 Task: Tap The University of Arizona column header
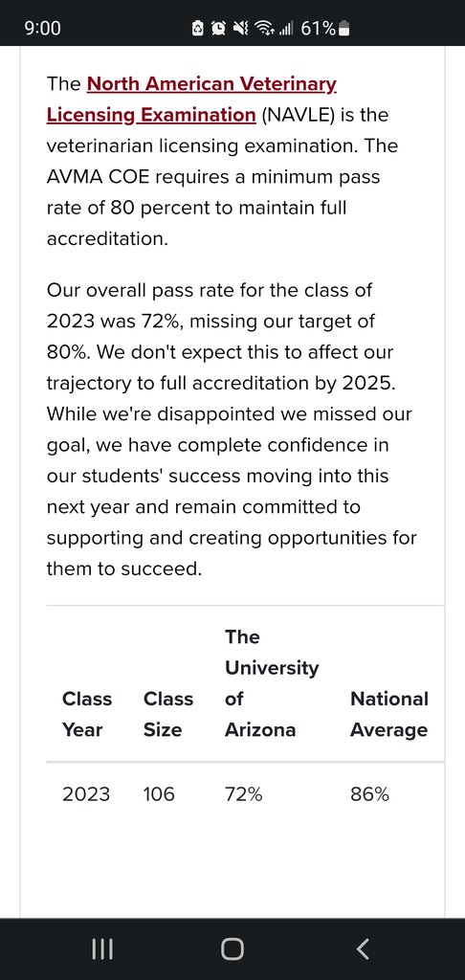click(272, 683)
